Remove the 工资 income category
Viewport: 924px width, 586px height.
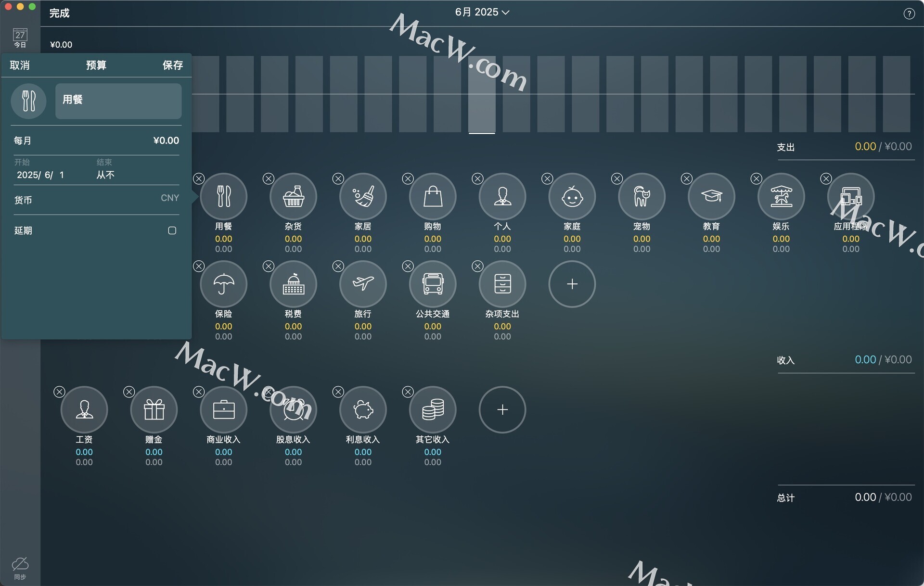pyautogui.click(x=59, y=392)
